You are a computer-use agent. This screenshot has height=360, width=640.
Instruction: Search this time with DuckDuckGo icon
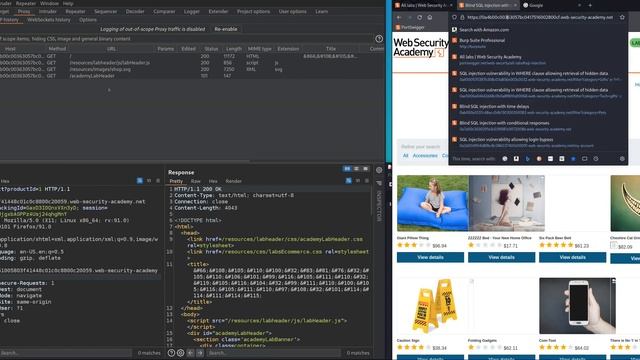pos(539,159)
